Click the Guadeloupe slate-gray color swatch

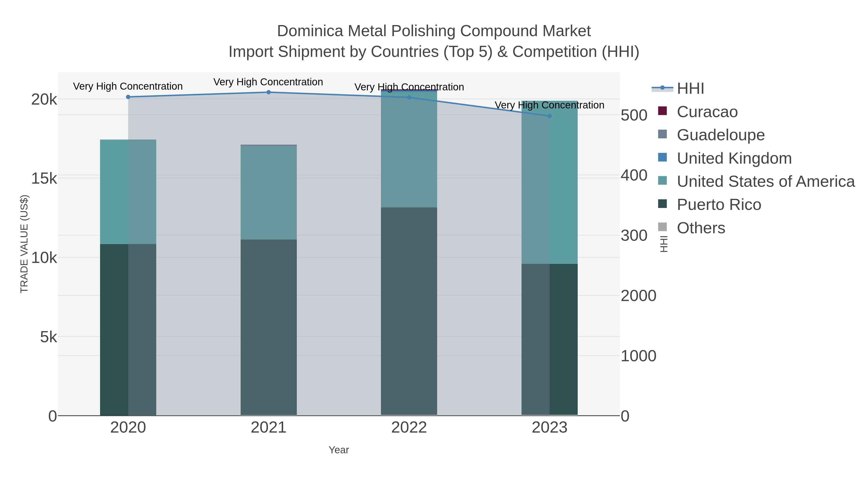pyautogui.click(x=663, y=134)
